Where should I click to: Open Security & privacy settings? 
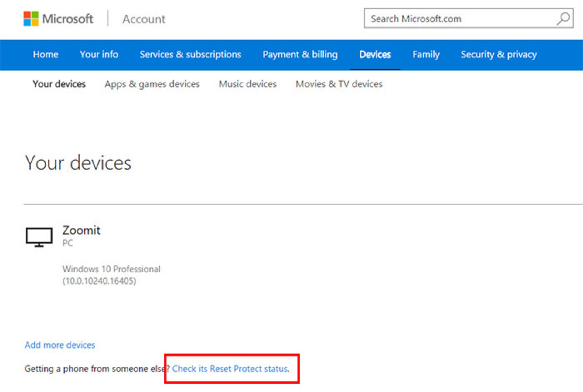pos(498,55)
